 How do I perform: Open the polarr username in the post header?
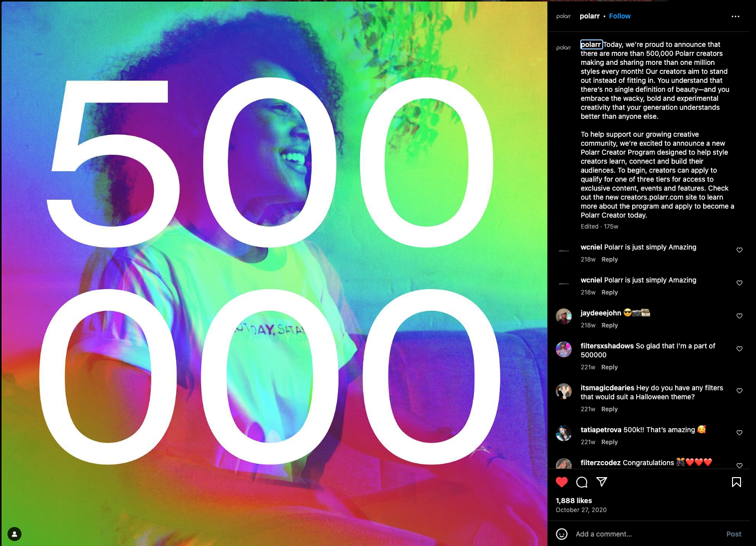coord(590,16)
